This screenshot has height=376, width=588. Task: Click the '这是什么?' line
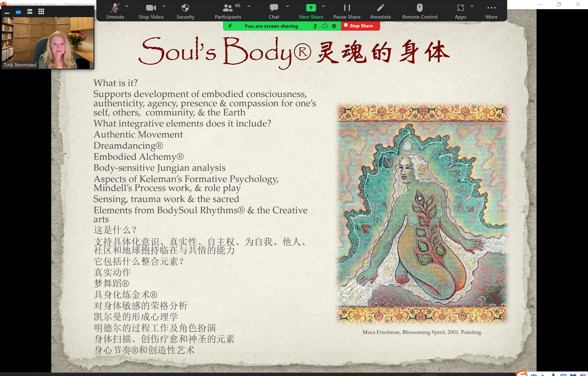(115, 230)
